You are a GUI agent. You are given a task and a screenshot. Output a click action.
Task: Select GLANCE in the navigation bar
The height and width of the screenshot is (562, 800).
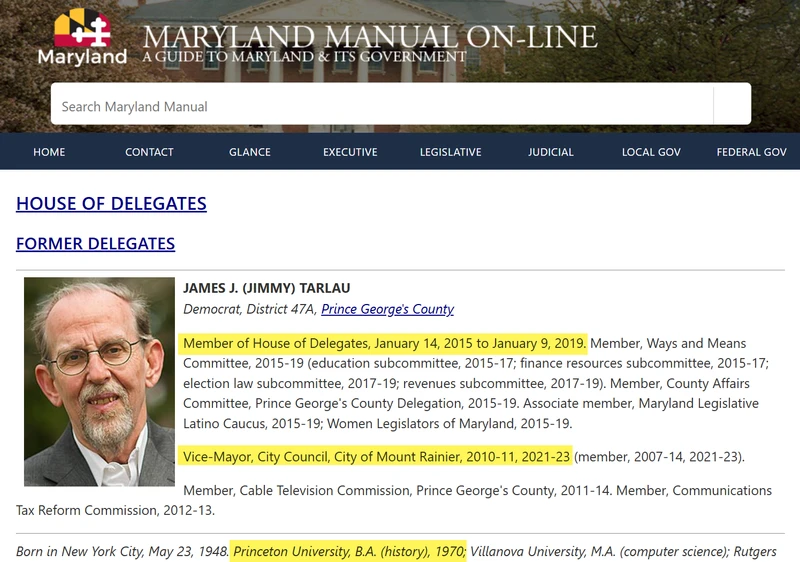coord(249,152)
